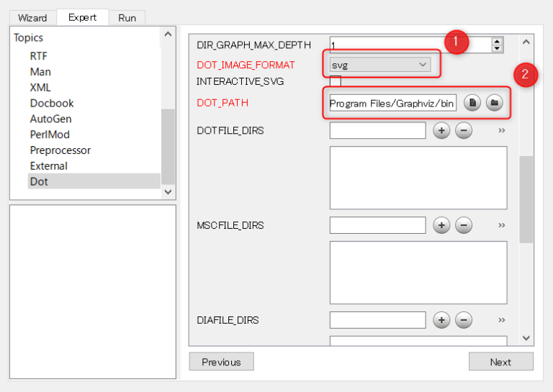The height and width of the screenshot is (392, 553).
Task: Increase DIR_GRAPH_MAX_DEPTH with up arrow
Action: (x=497, y=41)
